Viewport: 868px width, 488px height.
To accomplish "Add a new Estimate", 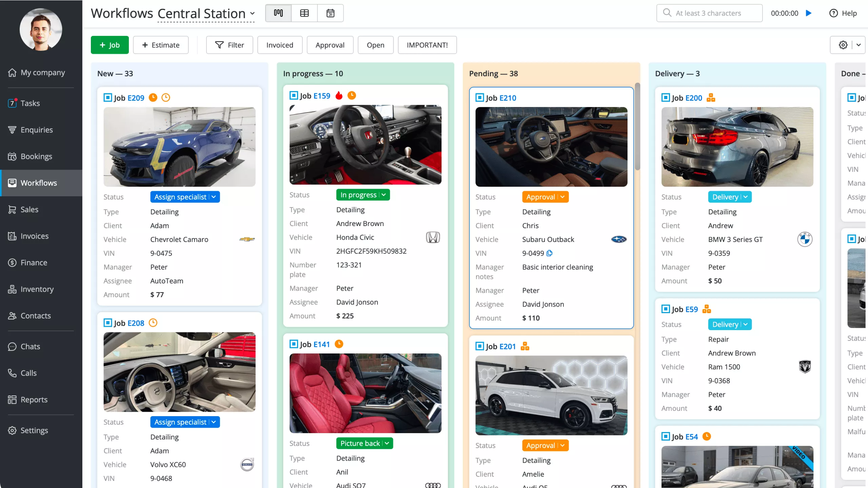I will pyautogui.click(x=161, y=45).
